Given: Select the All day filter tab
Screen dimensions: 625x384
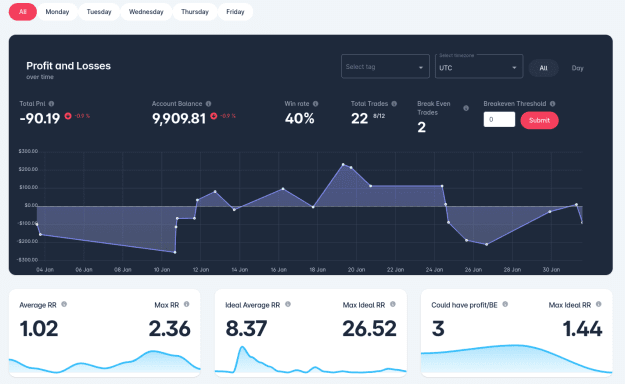Looking at the screenshot, I should 23,12.
